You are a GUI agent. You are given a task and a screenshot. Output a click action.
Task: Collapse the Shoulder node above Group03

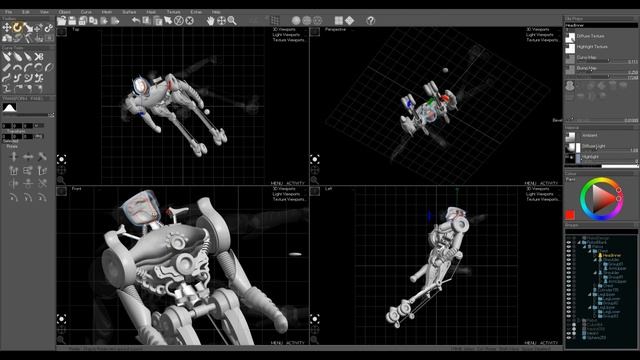595,260
